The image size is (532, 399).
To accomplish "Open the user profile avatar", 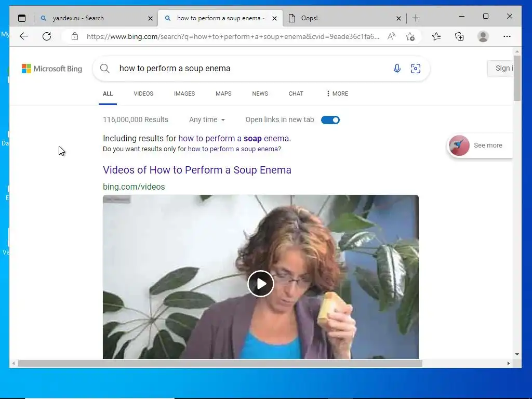I will pyautogui.click(x=483, y=36).
